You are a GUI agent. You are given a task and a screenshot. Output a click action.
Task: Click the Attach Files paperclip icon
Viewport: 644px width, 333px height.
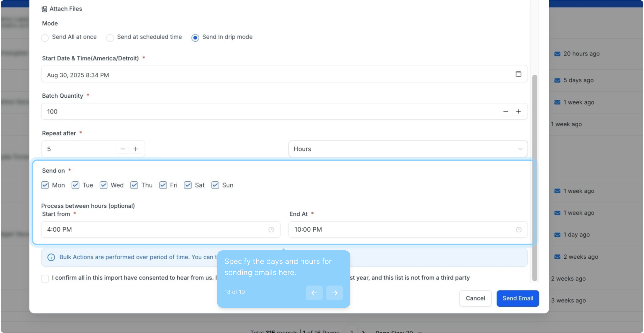pos(44,9)
